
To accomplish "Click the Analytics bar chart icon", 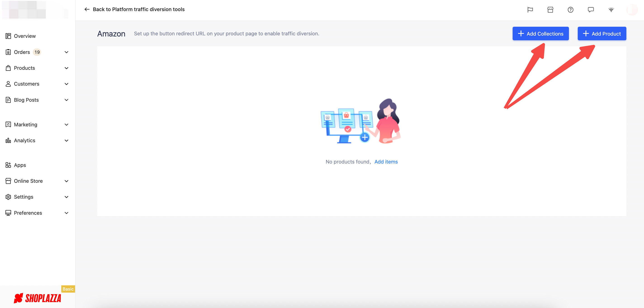I will click(8, 140).
